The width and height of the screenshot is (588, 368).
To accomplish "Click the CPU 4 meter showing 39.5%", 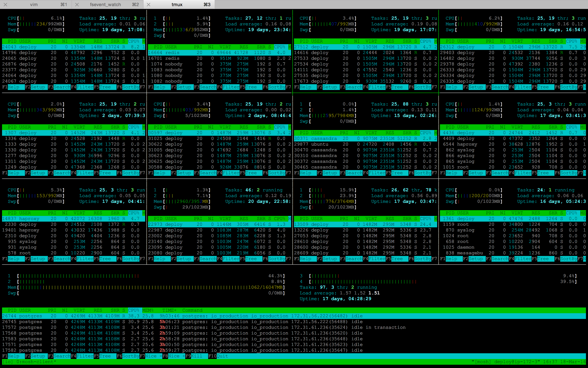I will (x=438, y=282).
